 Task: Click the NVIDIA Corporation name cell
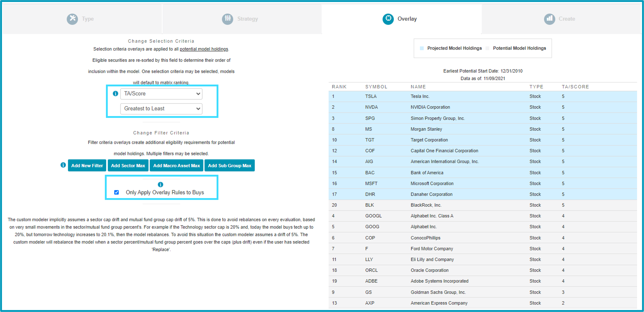[430, 107]
